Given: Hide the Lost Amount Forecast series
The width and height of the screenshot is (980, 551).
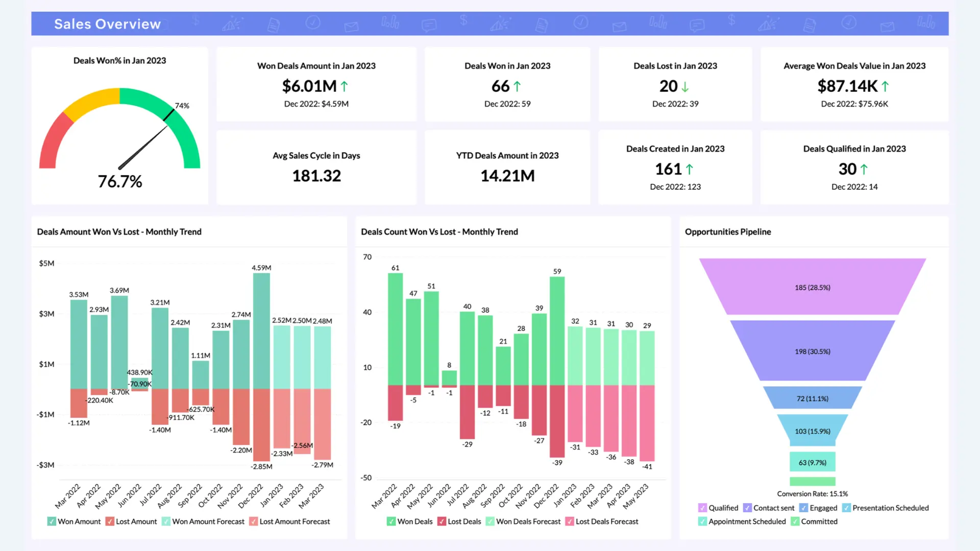Looking at the screenshot, I should 253,521.
